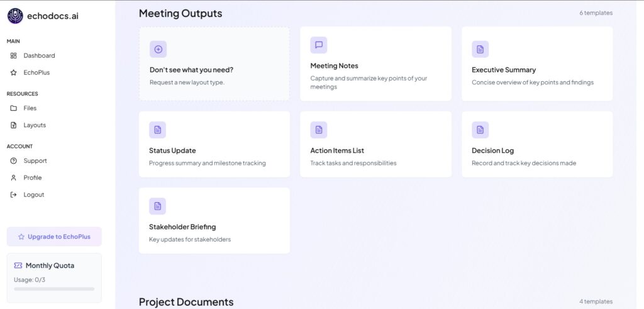Click the Monthly Quota usage progress bar
Viewport: 644px width, 309px height.
click(x=54, y=289)
